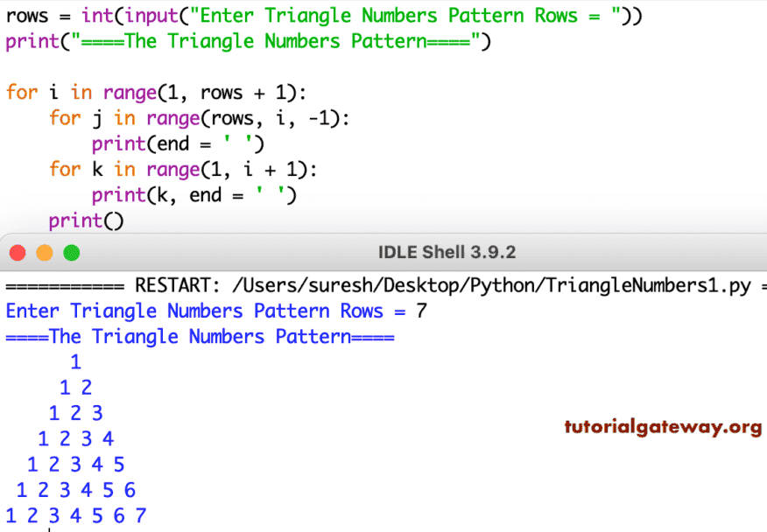Click the first 1 in the triangle output
The image size is (767, 532).
click(75, 361)
